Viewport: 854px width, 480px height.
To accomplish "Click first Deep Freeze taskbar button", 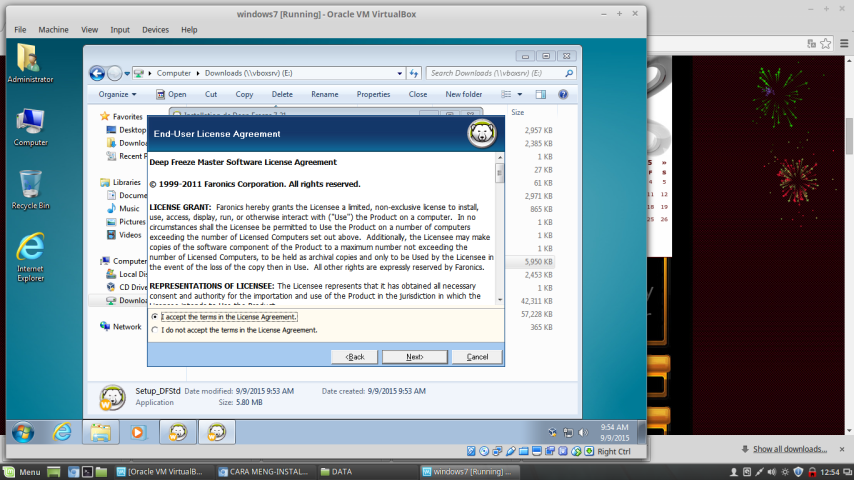I will click(178, 433).
